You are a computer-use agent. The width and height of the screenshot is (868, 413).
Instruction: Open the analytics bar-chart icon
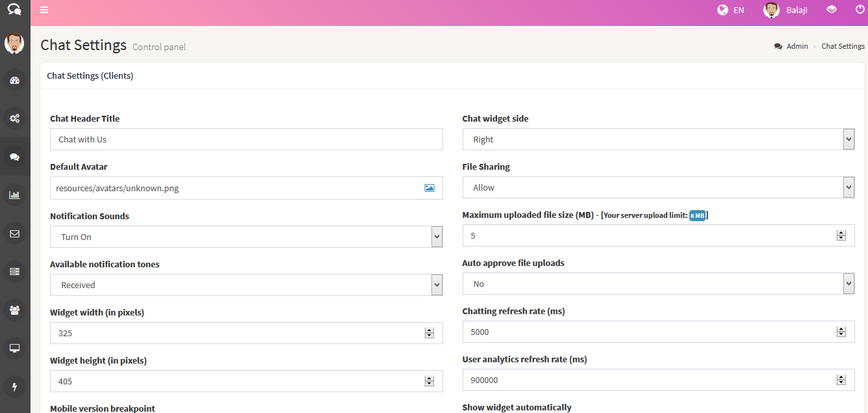[14, 194]
